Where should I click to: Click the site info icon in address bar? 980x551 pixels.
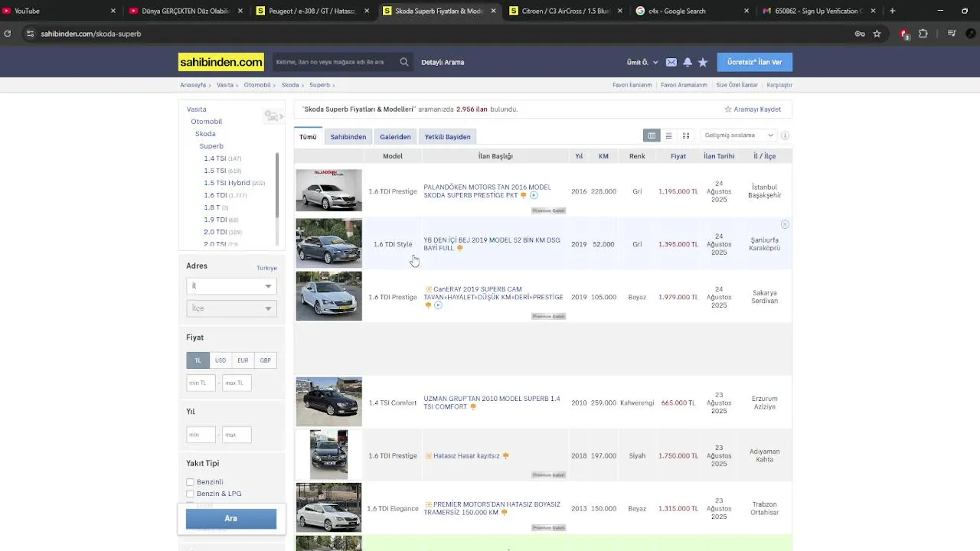pos(30,34)
